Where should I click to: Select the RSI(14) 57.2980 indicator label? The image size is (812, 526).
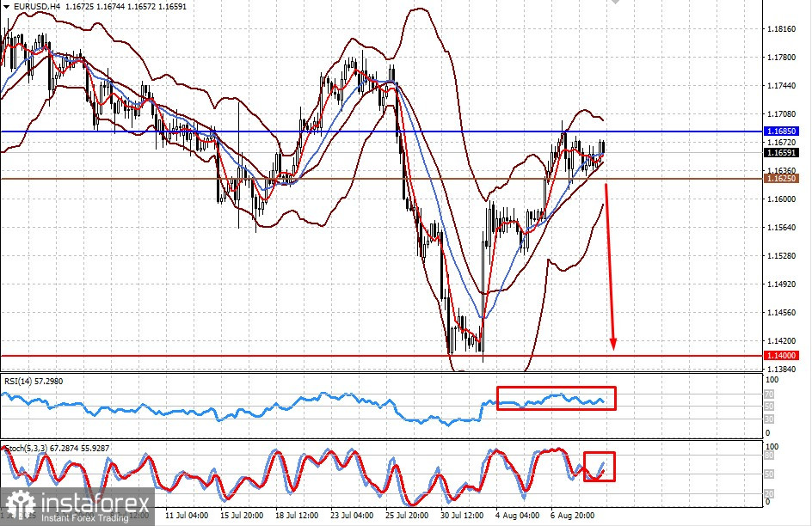[34, 382]
